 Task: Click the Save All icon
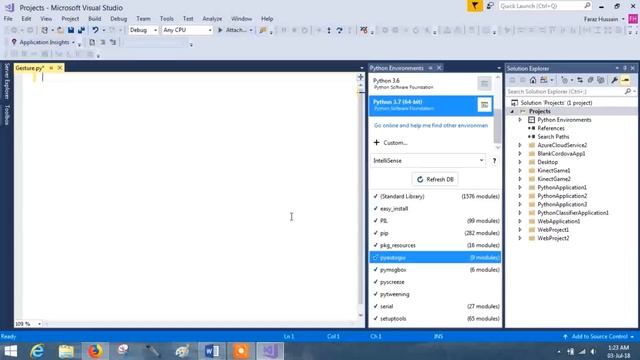click(x=81, y=30)
